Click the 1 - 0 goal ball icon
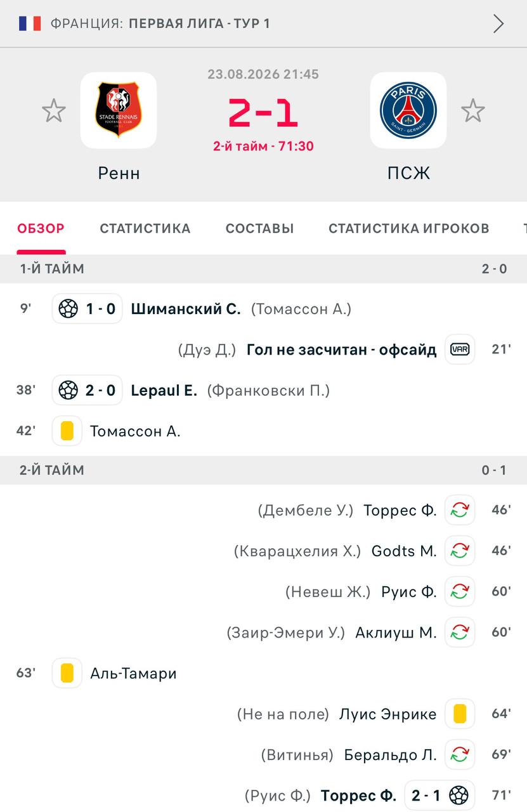The image size is (527, 812). coord(68,309)
